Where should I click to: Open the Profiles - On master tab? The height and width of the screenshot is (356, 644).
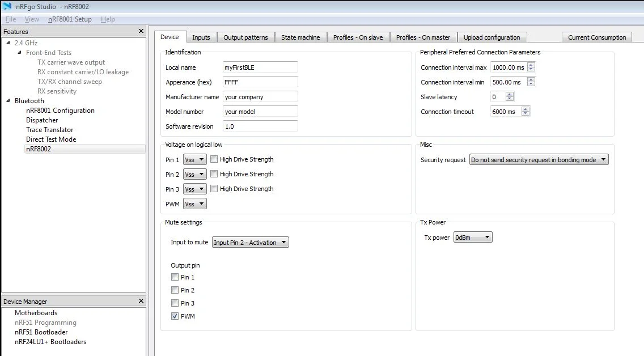423,37
